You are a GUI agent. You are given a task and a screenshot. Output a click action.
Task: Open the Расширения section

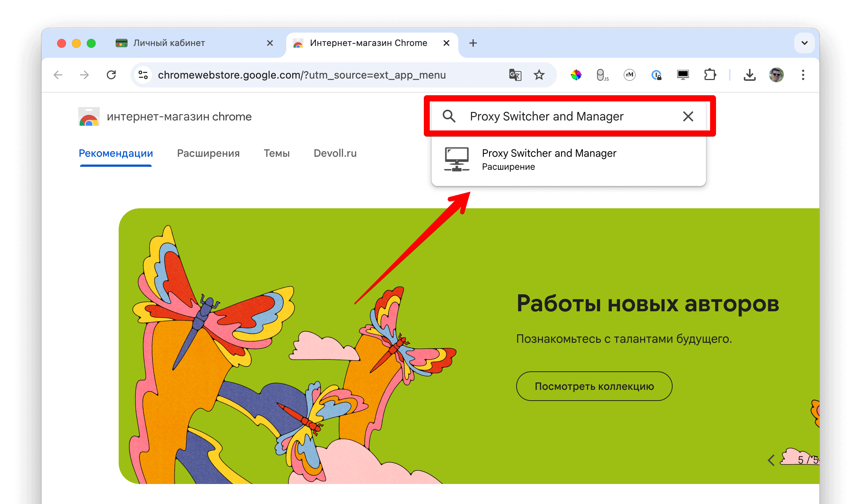point(208,153)
